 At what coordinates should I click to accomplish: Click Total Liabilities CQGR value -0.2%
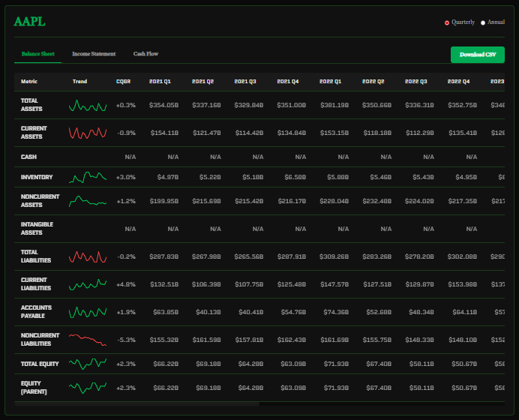[x=127, y=256]
